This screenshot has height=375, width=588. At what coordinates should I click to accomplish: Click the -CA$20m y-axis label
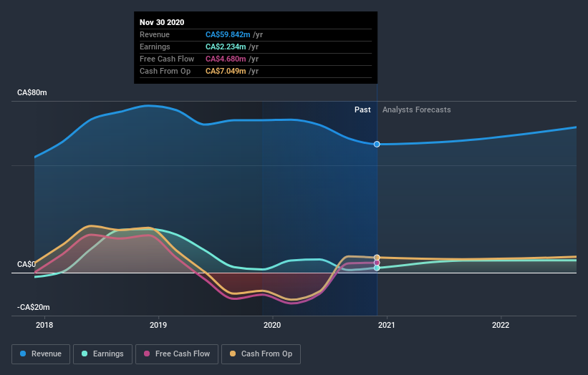[x=34, y=307]
